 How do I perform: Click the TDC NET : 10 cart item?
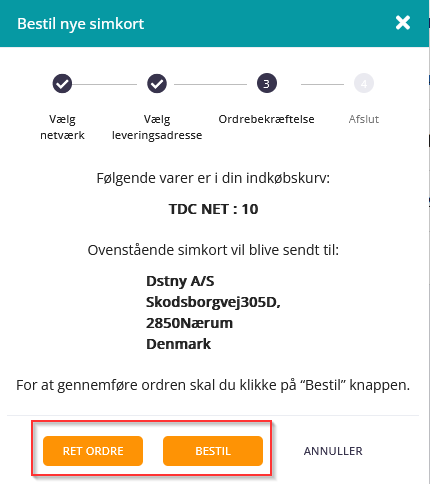point(213,209)
